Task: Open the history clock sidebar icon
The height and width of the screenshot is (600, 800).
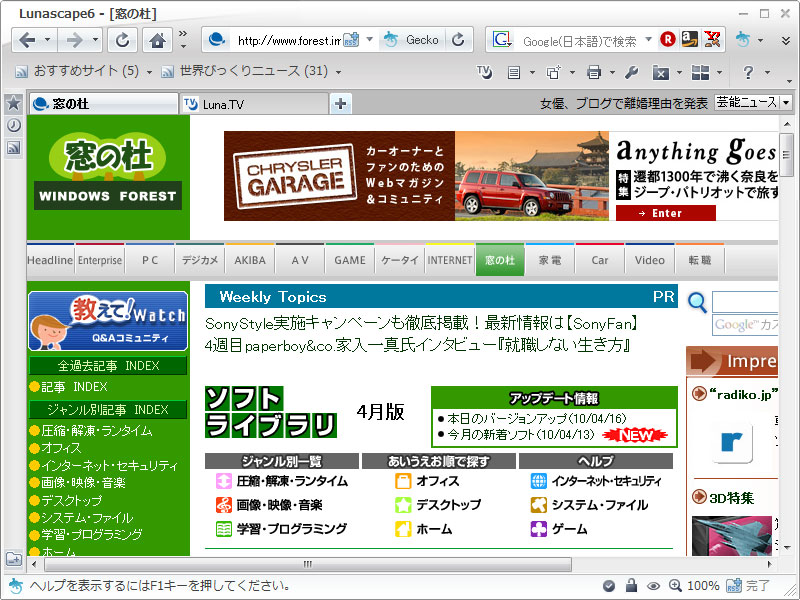Action: 13,125
